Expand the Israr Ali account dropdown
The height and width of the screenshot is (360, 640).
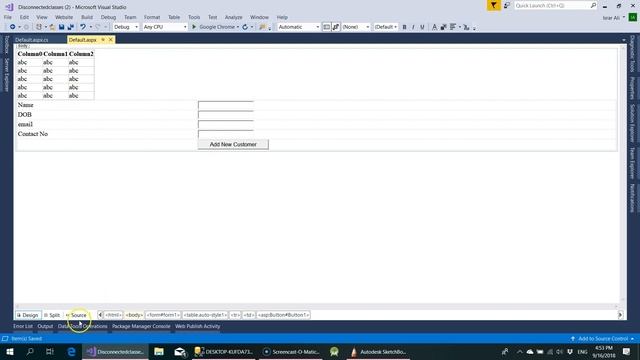[624, 18]
